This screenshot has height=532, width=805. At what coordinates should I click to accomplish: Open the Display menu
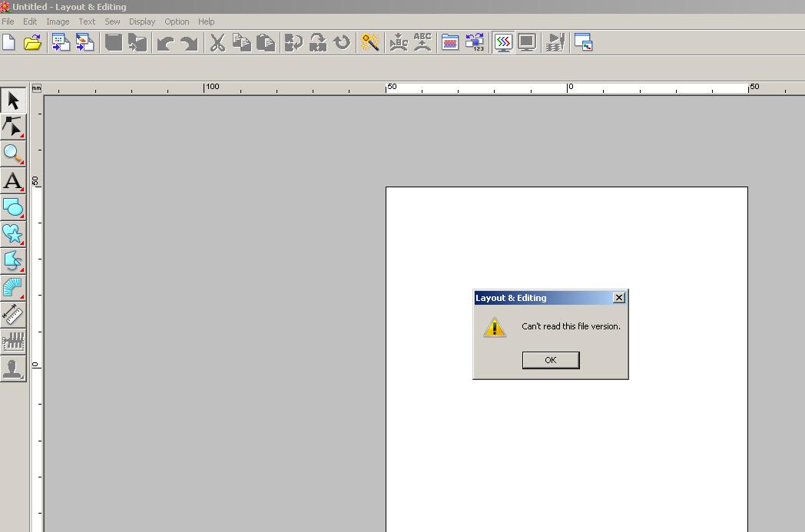click(x=141, y=21)
